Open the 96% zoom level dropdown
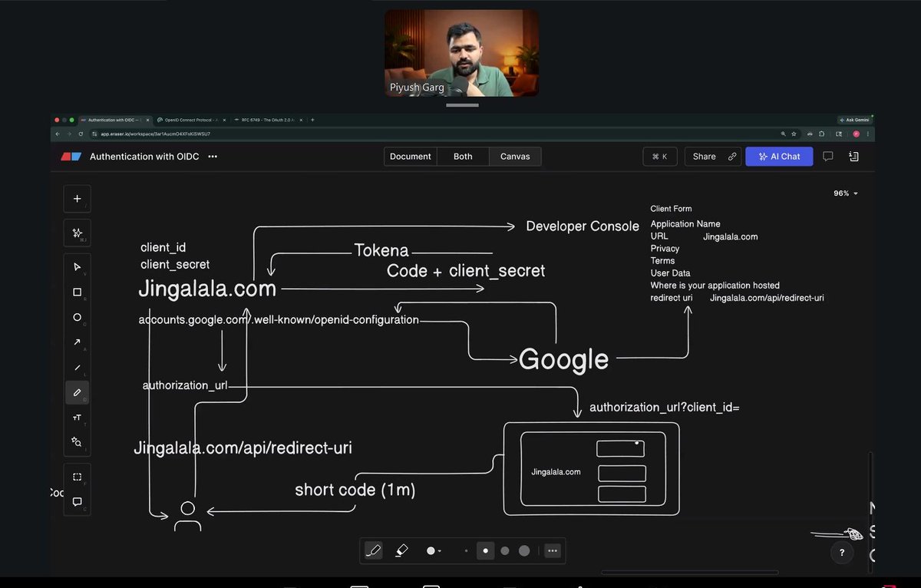Screen dimensions: 921x588 pos(846,193)
